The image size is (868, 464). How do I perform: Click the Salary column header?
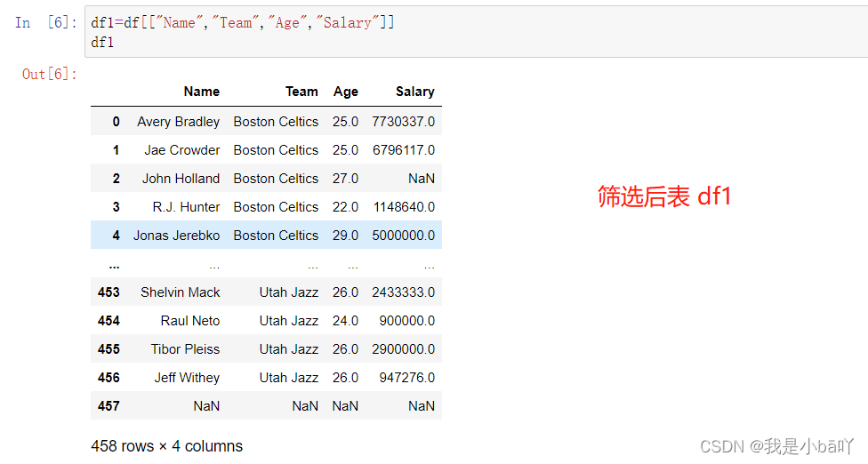pos(414,92)
